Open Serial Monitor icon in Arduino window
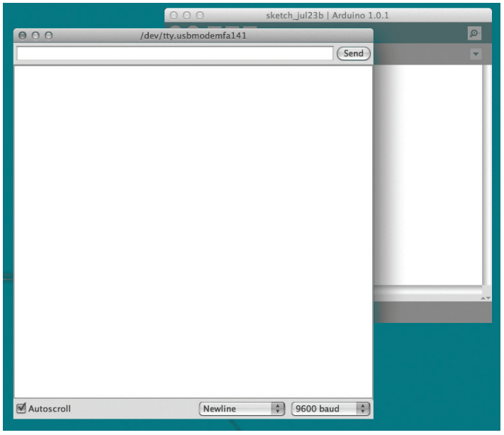The image size is (504, 435). point(474,33)
